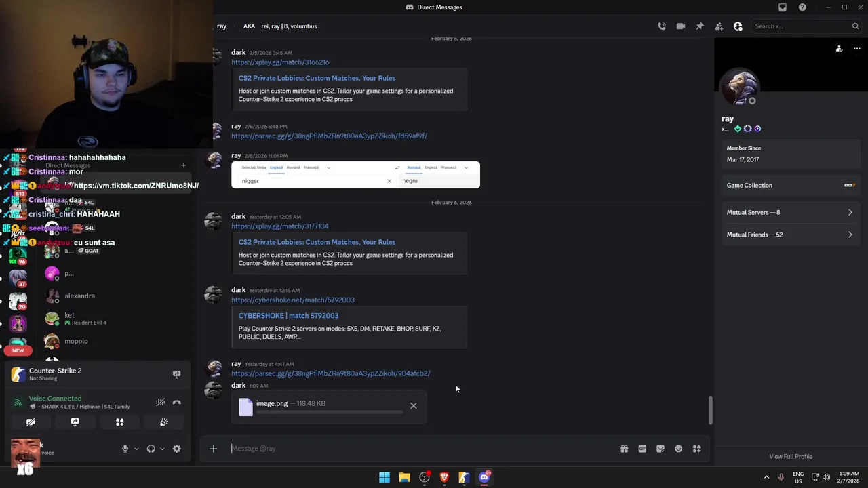868x488 pixels.
Task: Open output device options arrow next to headphones
Action: (162, 449)
